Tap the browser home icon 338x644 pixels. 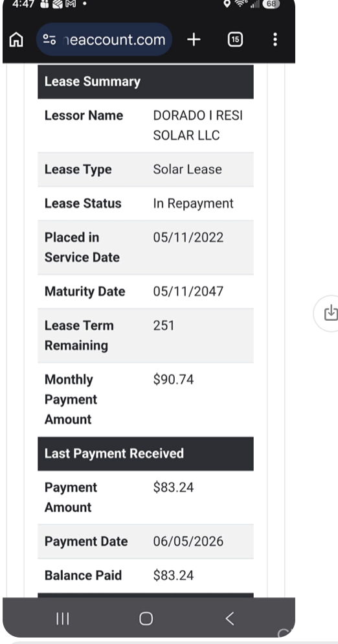pos(16,40)
